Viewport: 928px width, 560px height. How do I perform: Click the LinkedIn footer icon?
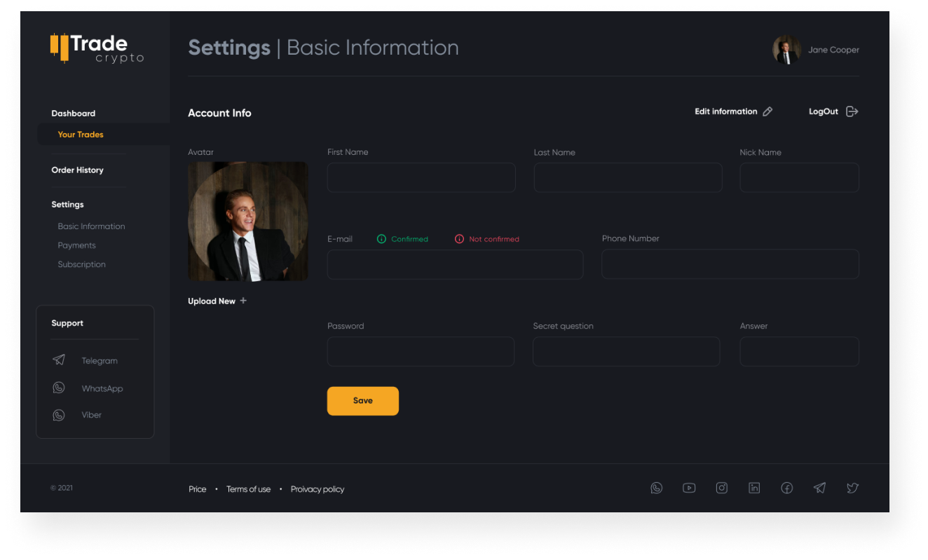pyautogui.click(x=754, y=488)
